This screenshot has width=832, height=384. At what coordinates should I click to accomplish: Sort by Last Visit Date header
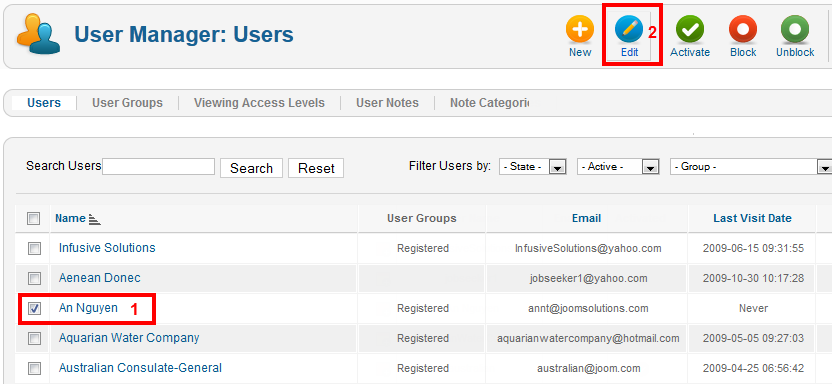(x=752, y=219)
